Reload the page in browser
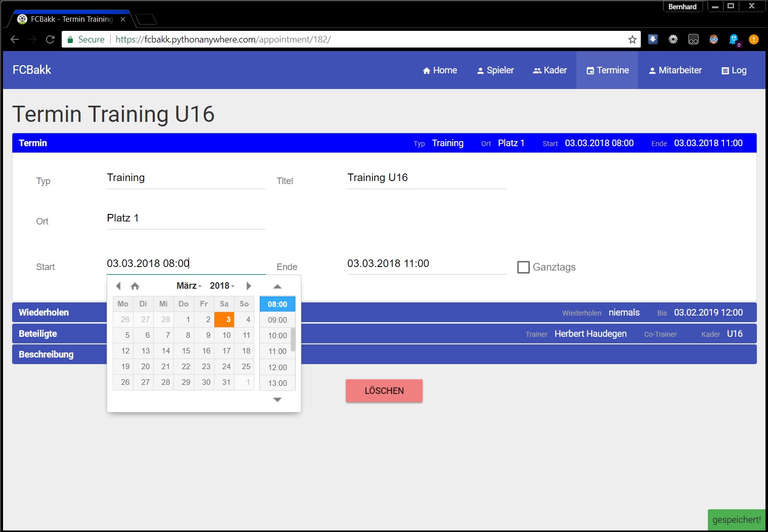This screenshot has width=768, height=532. click(50, 39)
